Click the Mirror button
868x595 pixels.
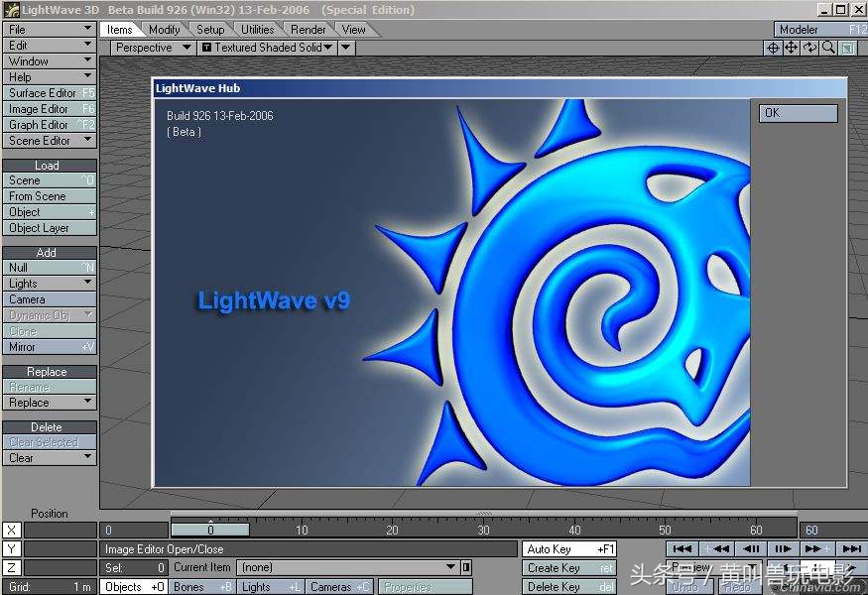coord(50,347)
